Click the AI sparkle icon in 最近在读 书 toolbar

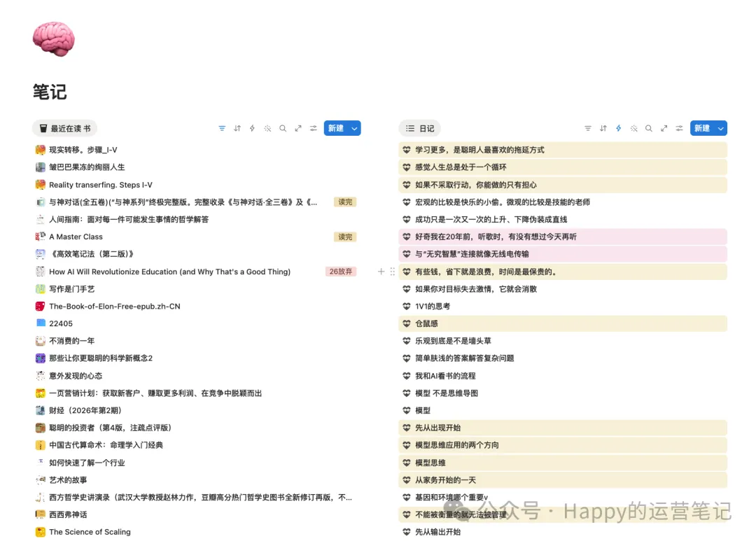tap(267, 129)
